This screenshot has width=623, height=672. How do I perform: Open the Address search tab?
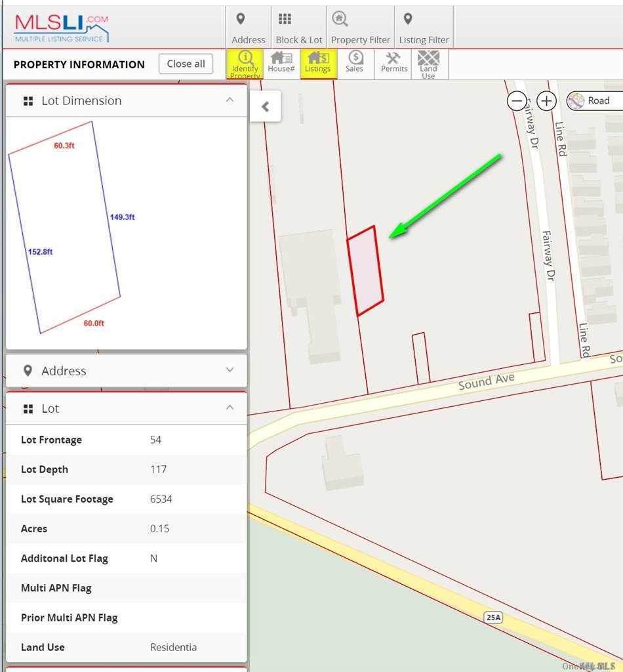click(249, 27)
